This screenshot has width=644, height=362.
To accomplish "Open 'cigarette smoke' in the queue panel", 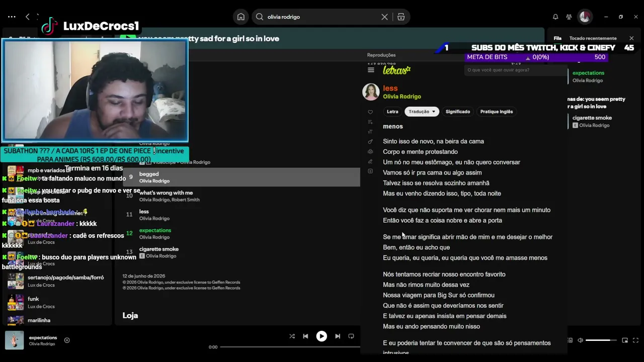I will [x=592, y=118].
